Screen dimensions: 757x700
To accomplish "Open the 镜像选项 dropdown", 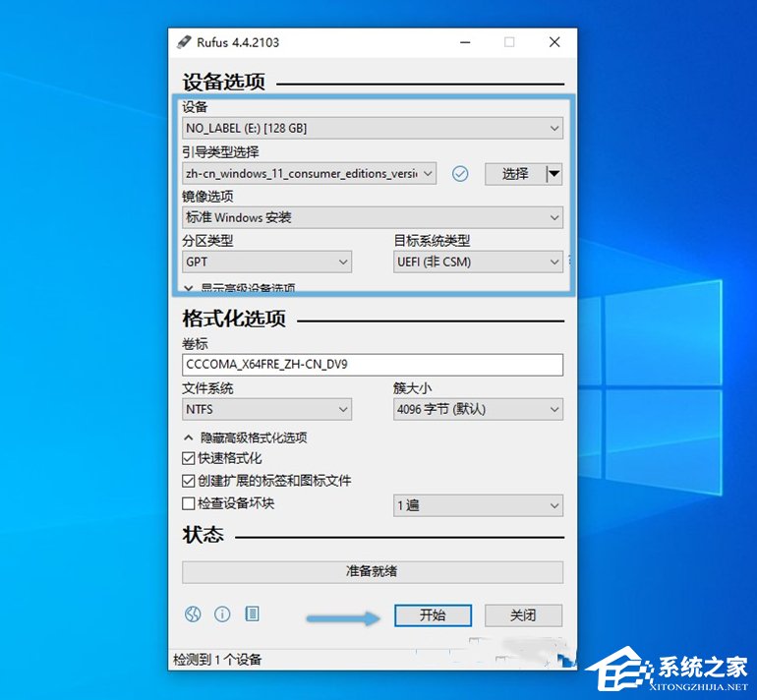I will click(x=373, y=217).
